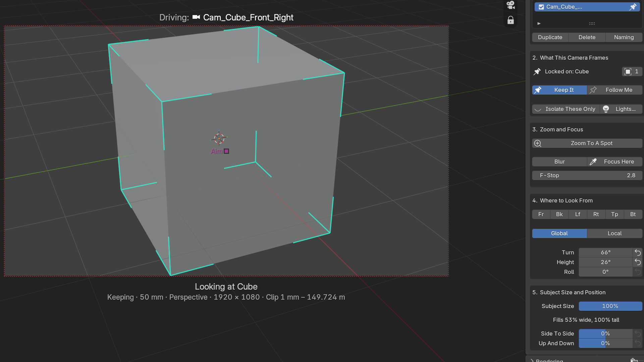Image resolution: width=644 pixels, height=362 pixels.
Task: Select the Tp top view
Action: point(614,214)
